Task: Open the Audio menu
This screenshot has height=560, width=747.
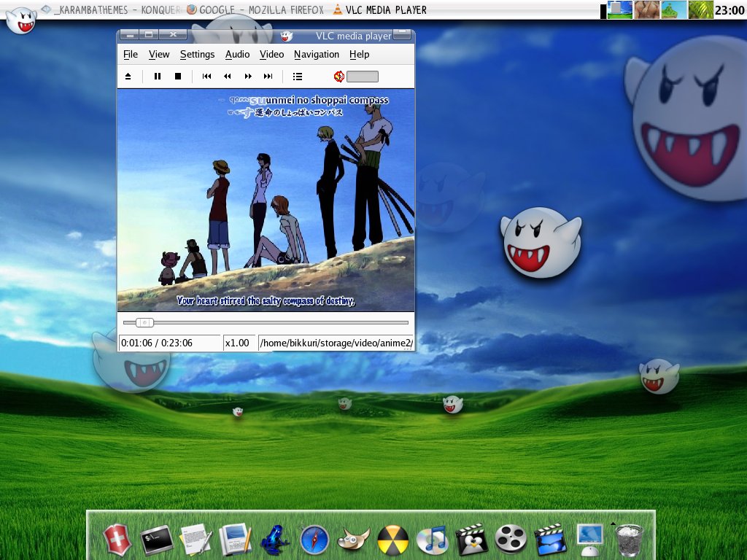Action: (237, 54)
